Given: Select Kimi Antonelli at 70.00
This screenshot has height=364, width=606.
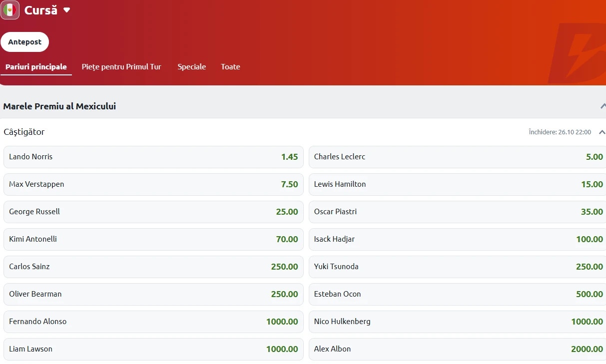Looking at the screenshot, I should (x=153, y=239).
